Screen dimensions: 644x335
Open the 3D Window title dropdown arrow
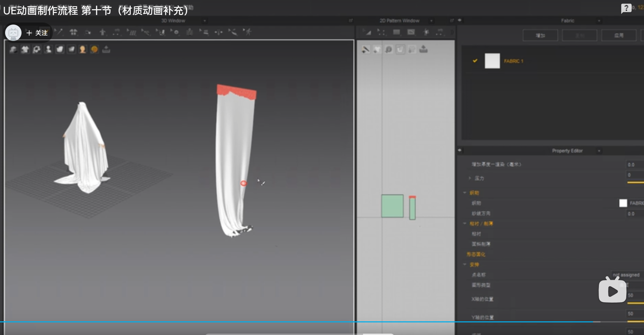205,21
